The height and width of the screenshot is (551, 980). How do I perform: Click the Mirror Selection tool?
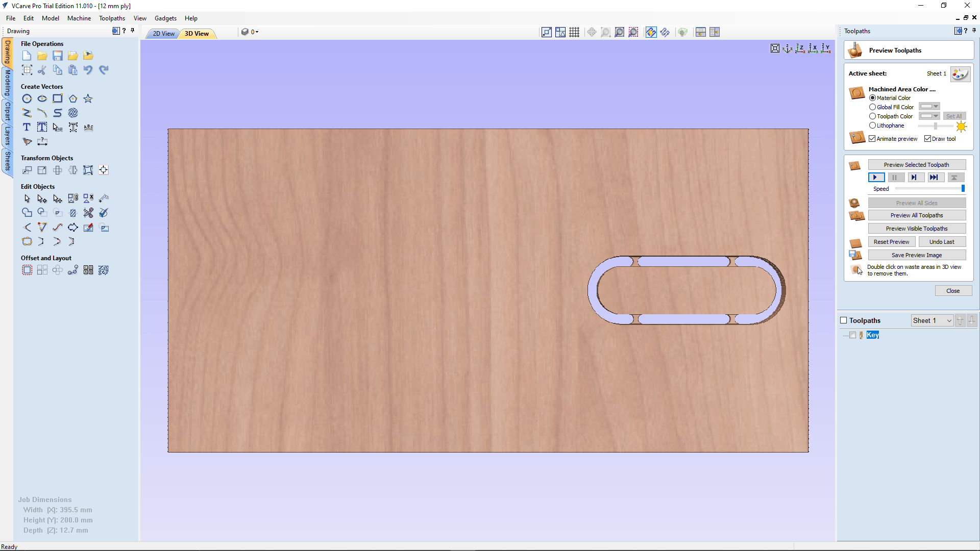click(x=72, y=169)
